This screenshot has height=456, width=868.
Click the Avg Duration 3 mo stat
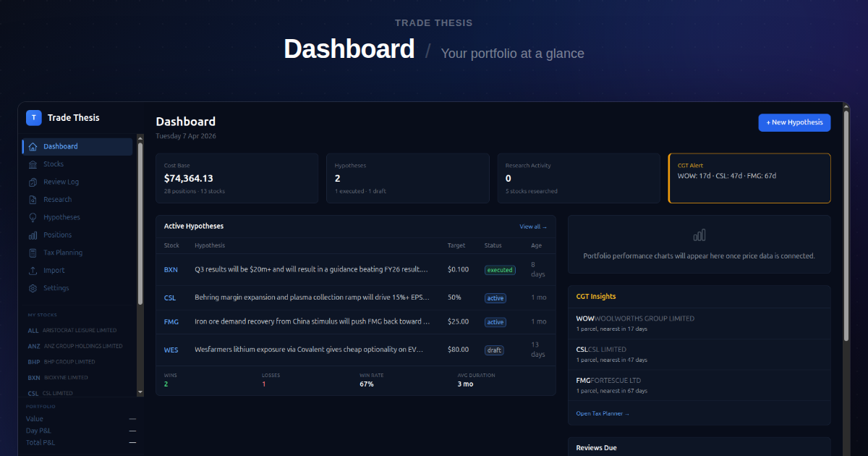pyautogui.click(x=477, y=380)
